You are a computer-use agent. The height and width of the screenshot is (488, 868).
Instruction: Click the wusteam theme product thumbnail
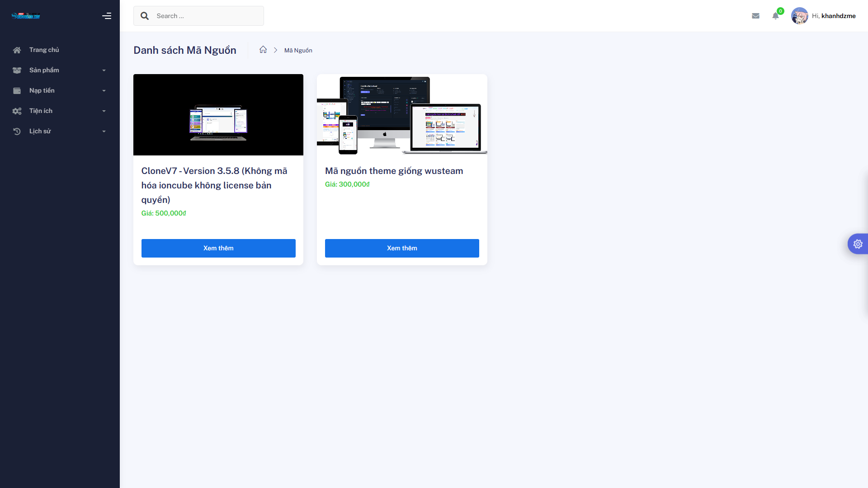pyautogui.click(x=402, y=115)
